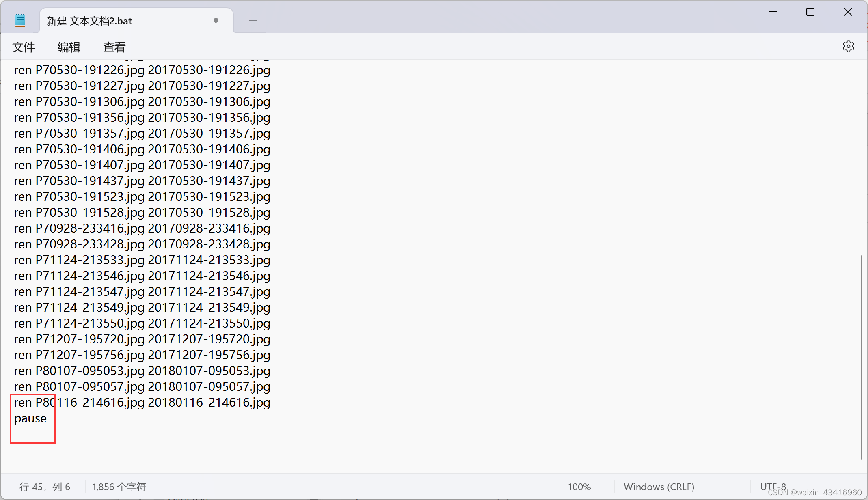Click the vertical scrollbar thumb
This screenshot has height=500, width=868.
point(861,357)
